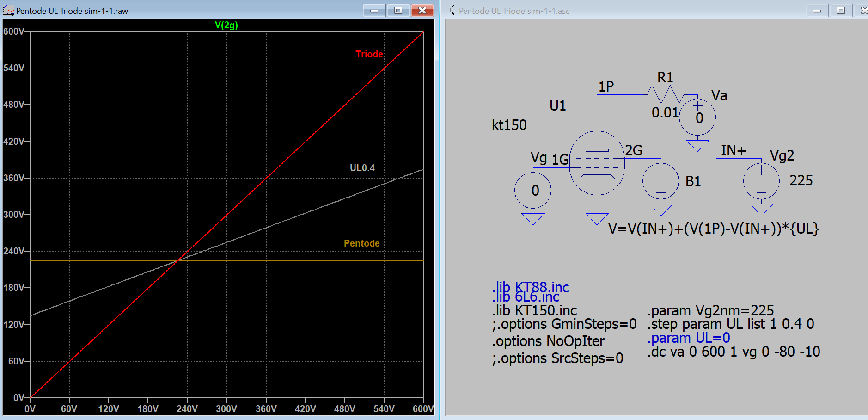Select the B1 behavioral voltage source symbol
The height and width of the screenshot is (420, 868).
click(661, 181)
